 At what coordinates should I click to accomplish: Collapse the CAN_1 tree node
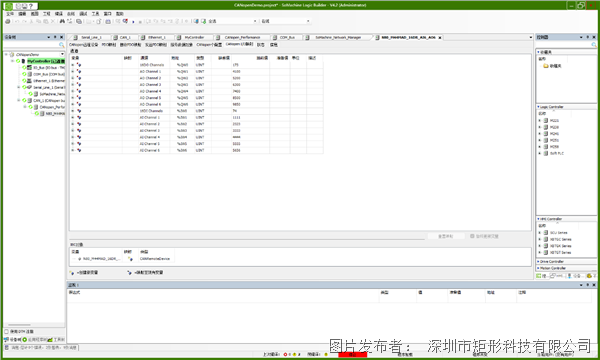[19, 100]
